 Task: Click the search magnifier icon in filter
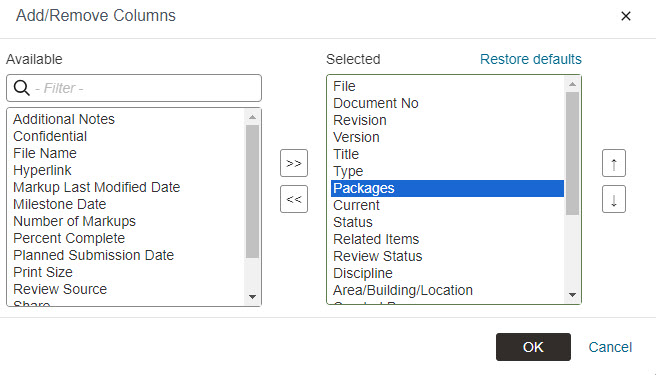pyautogui.click(x=21, y=88)
